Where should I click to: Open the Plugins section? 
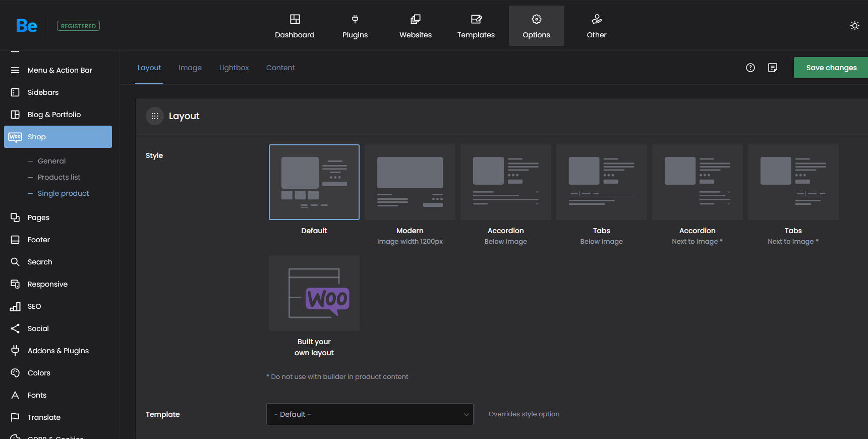pos(355,26)
